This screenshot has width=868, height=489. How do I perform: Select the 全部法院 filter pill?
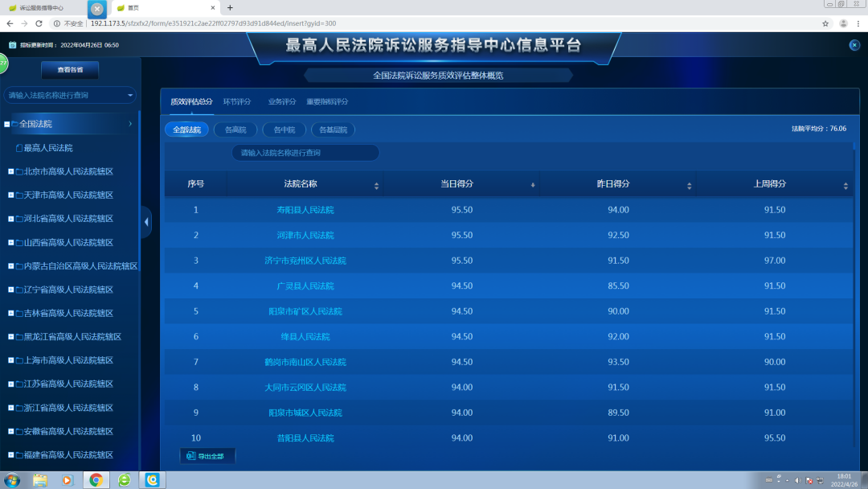[186, 129]
